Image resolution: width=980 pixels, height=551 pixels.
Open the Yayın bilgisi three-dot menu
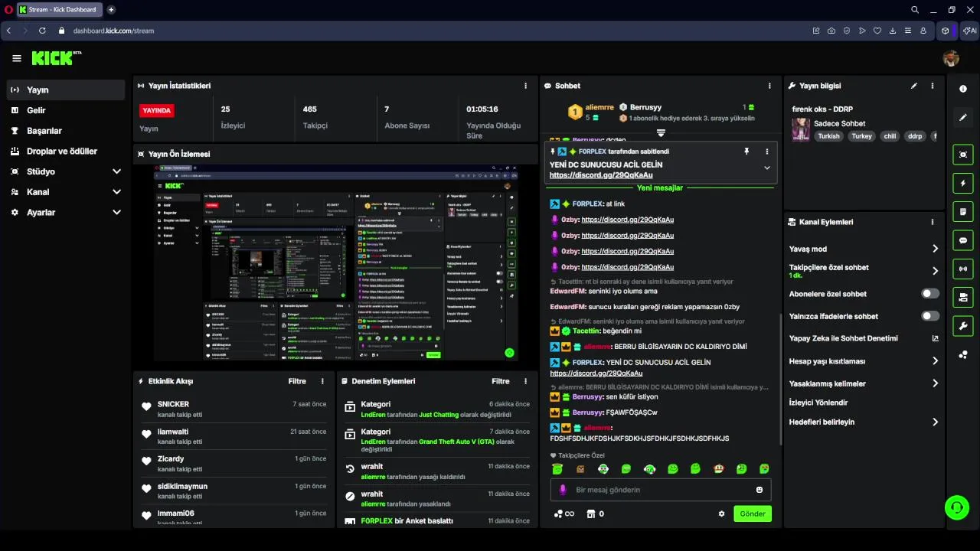coord(933,86)
